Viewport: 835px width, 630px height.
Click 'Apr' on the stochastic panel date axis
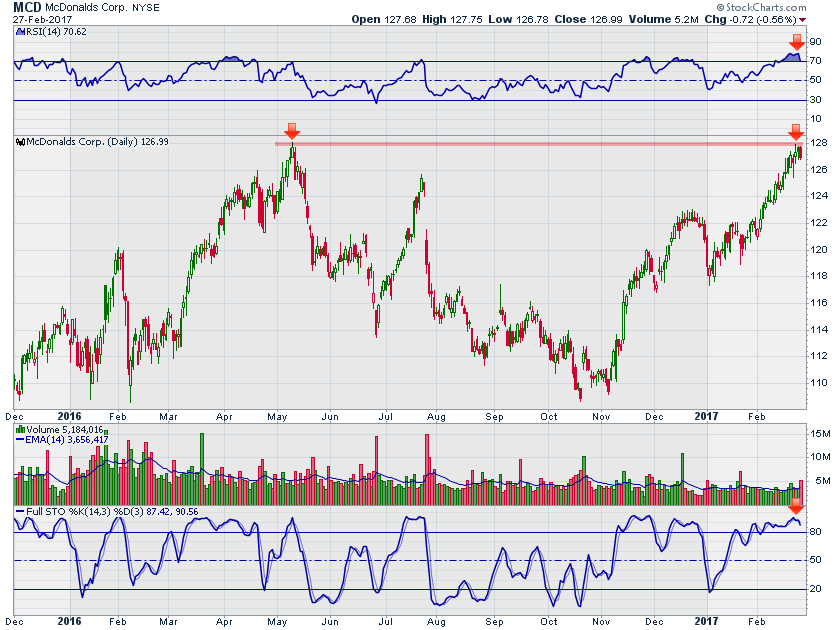click(x=224, y=622)
